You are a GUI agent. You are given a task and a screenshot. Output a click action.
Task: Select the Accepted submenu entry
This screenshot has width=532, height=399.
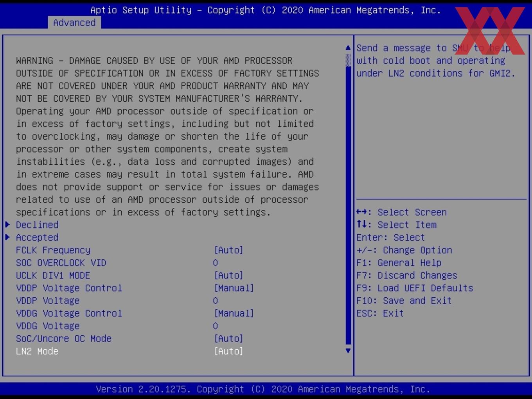coord(37,237)
